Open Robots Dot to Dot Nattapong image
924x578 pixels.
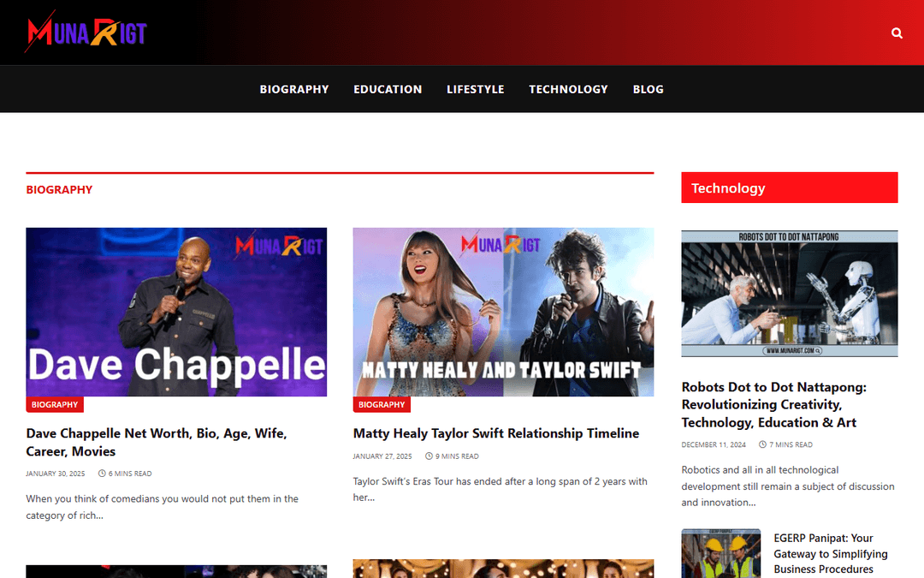[789, 294]
